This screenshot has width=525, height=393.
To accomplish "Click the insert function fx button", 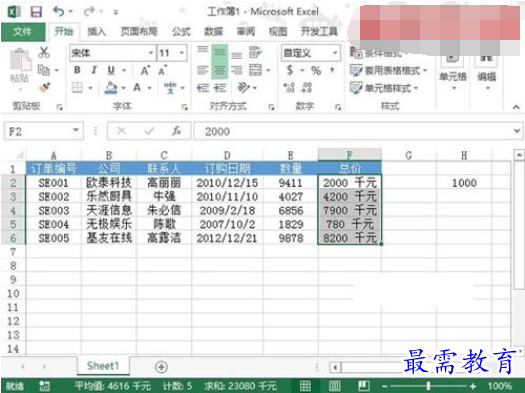I will coord(176,131).
